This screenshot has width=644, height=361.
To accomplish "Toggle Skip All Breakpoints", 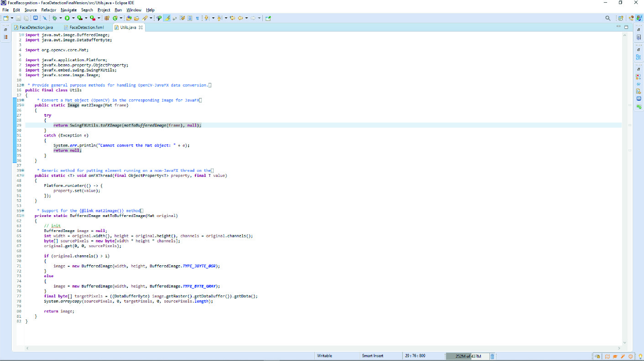I will (45, 18).
